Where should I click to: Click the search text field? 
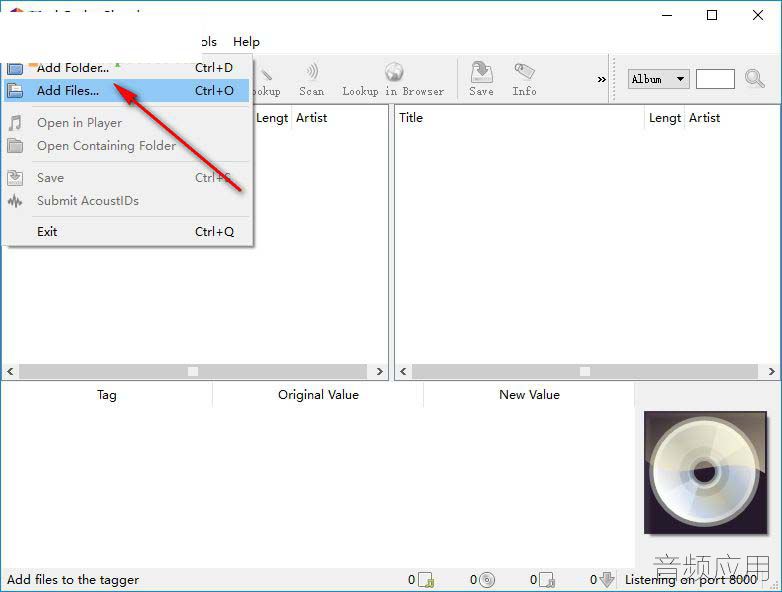pos(715,79)
